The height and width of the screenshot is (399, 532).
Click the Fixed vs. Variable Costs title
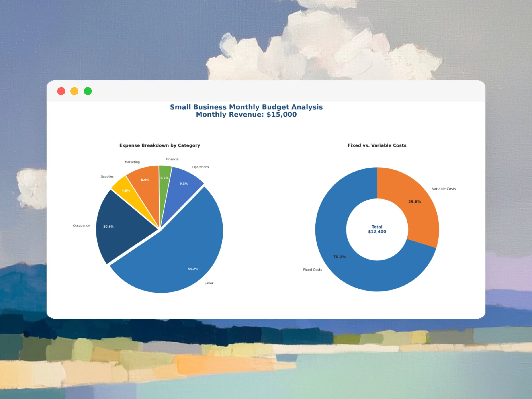(377, 145)
